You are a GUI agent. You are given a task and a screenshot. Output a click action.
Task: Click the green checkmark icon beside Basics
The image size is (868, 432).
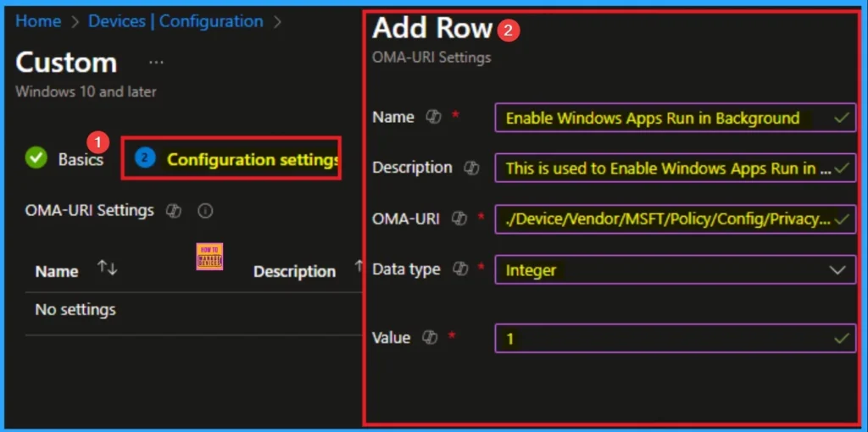(36, 158)
